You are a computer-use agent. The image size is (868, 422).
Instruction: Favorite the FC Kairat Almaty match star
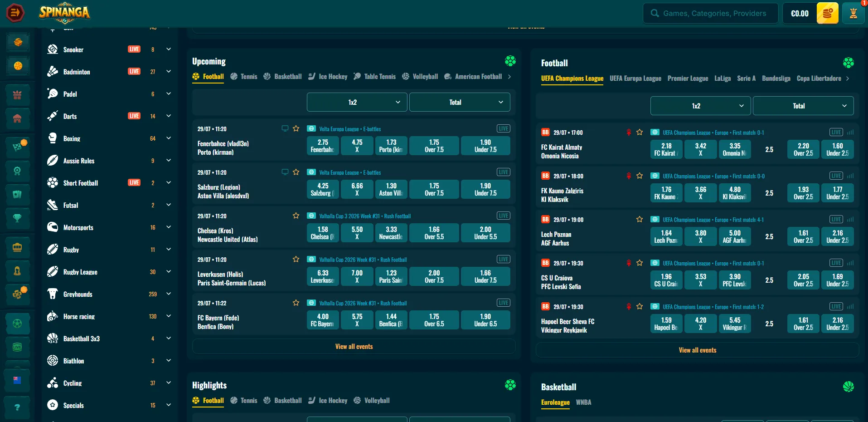pos(640,132)
